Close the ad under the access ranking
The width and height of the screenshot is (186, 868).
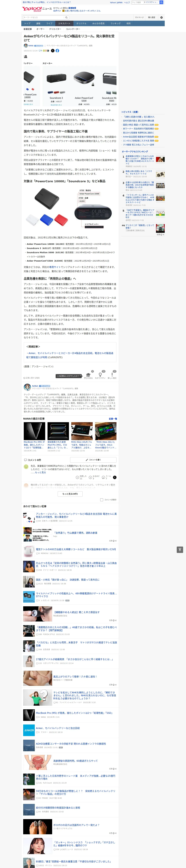(163, 235)
